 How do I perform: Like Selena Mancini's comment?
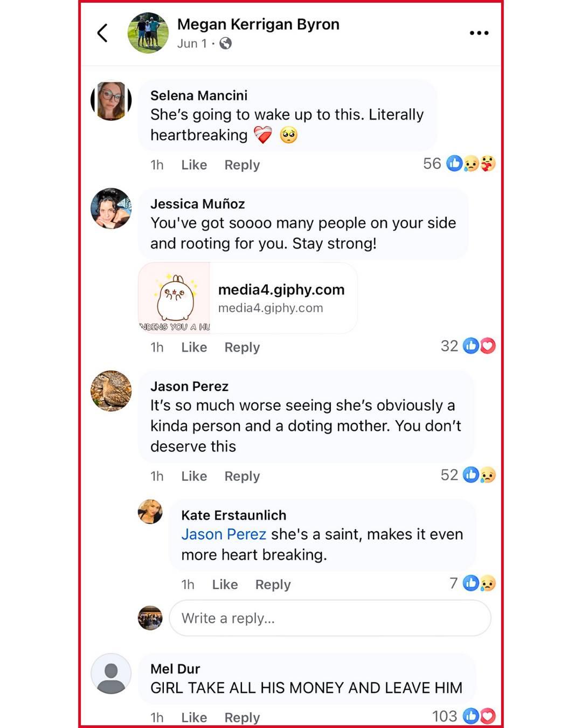coord(194,165)
